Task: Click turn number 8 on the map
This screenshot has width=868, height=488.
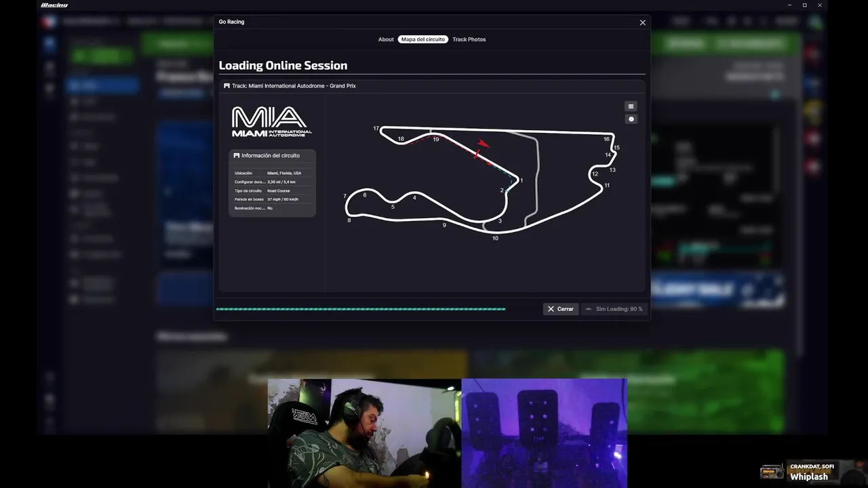Action: click(349, 220)
